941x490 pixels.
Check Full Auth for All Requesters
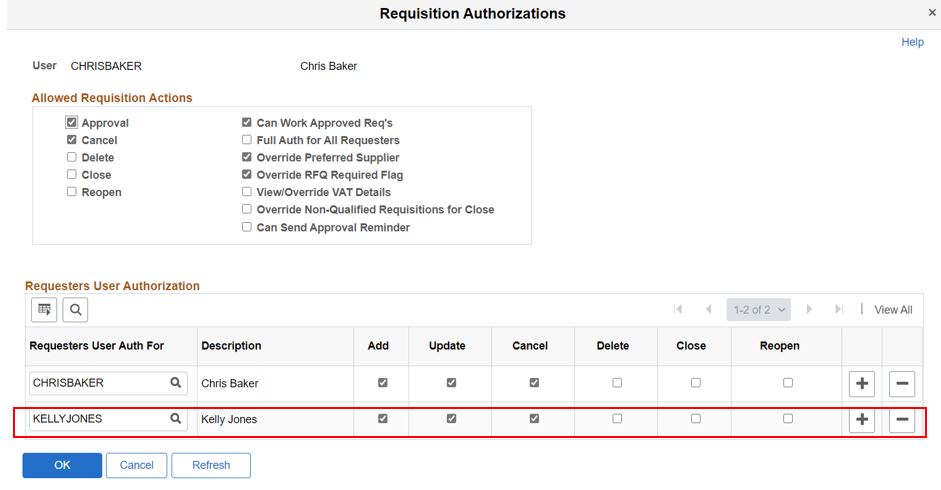[x=247, y=141]
